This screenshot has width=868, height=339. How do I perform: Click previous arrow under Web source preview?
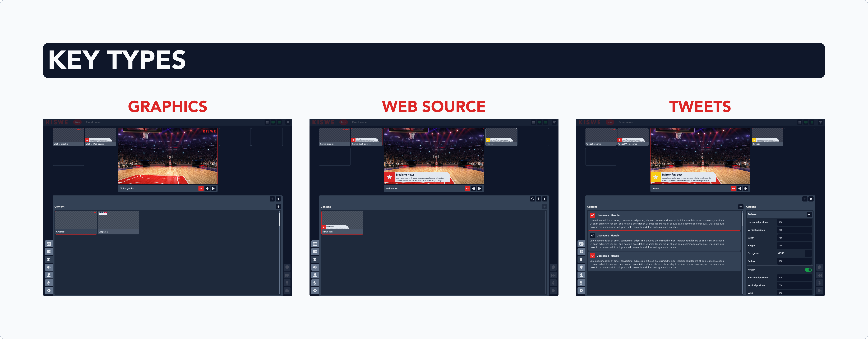(x=473, y=188)
